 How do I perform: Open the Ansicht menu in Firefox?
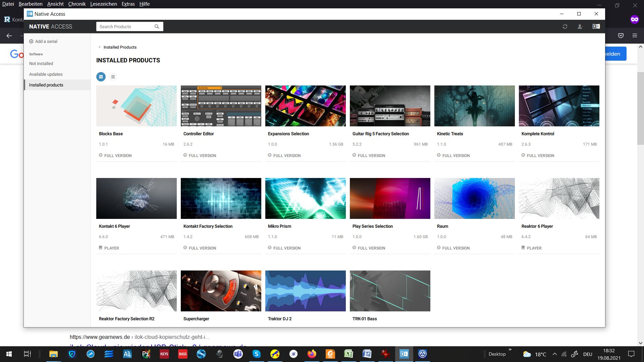pos(55,4)
